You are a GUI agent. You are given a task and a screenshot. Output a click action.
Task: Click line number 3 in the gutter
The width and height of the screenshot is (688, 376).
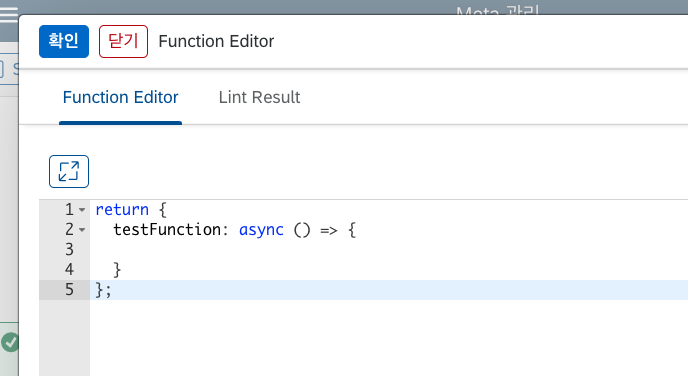click(x=69, y=250)
